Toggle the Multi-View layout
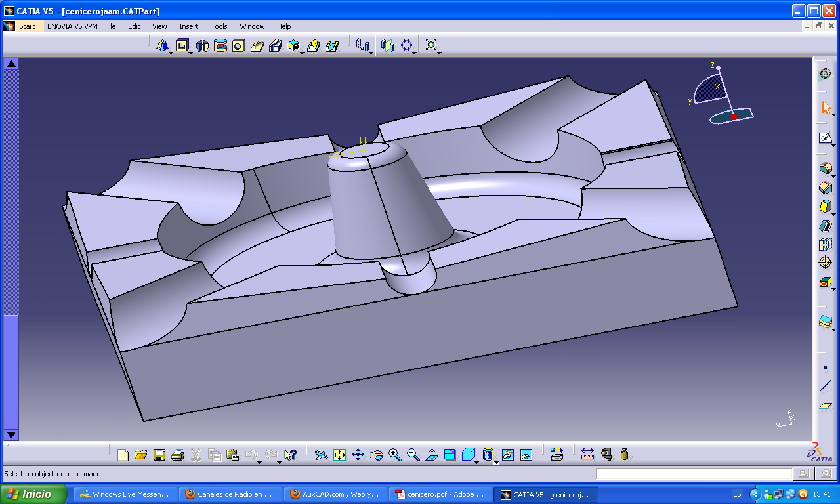 click(450, 454)
